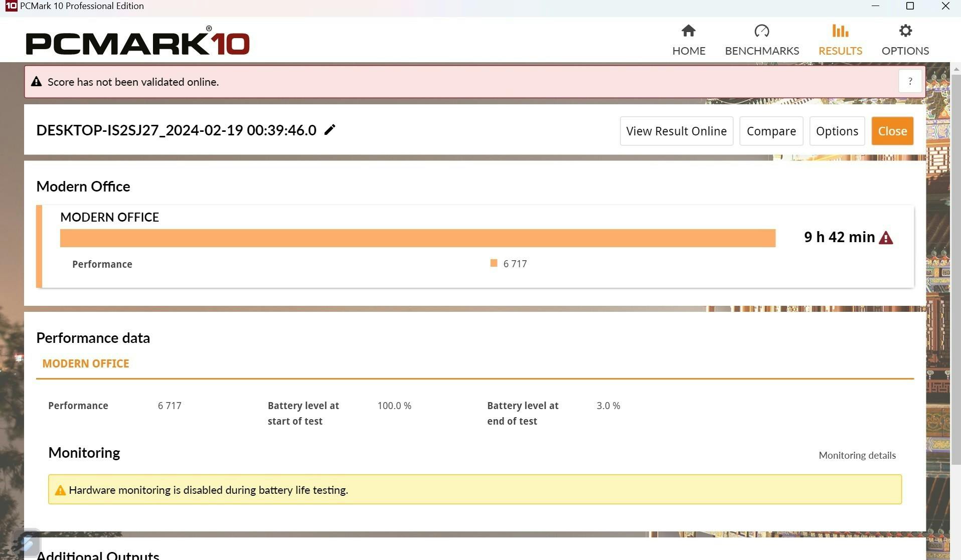Open the Benchmarks section
The width and height of the screenshot is (961, 560).
pos(762,40)
